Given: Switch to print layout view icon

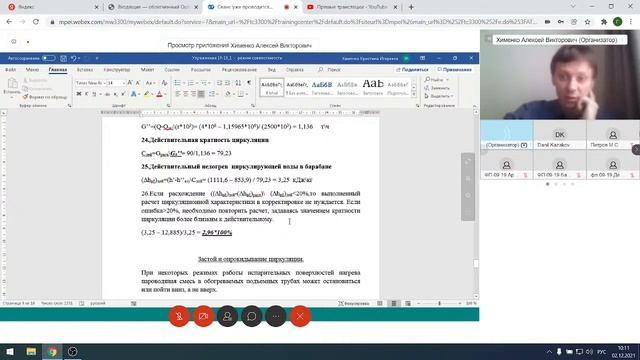Looking at the screenshot, I should click(394, 303).
